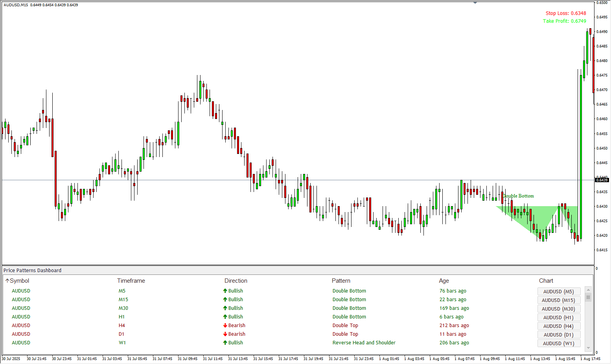
Task: Click the Chart column header
Action: [546, 281]
